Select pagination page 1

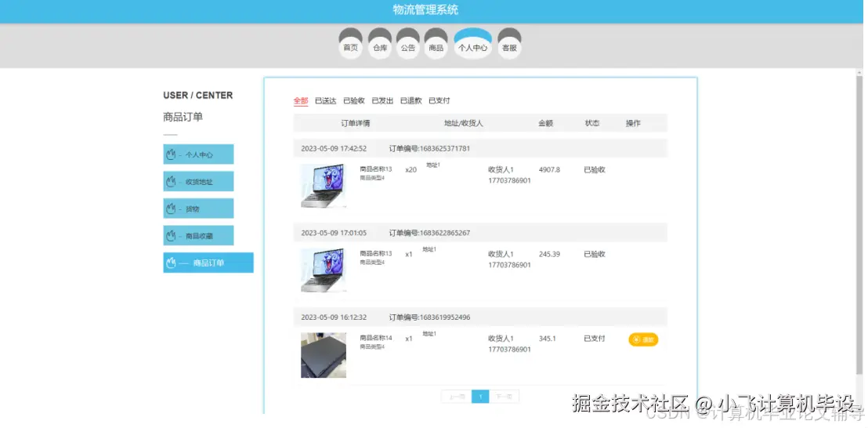pos(480,397)
